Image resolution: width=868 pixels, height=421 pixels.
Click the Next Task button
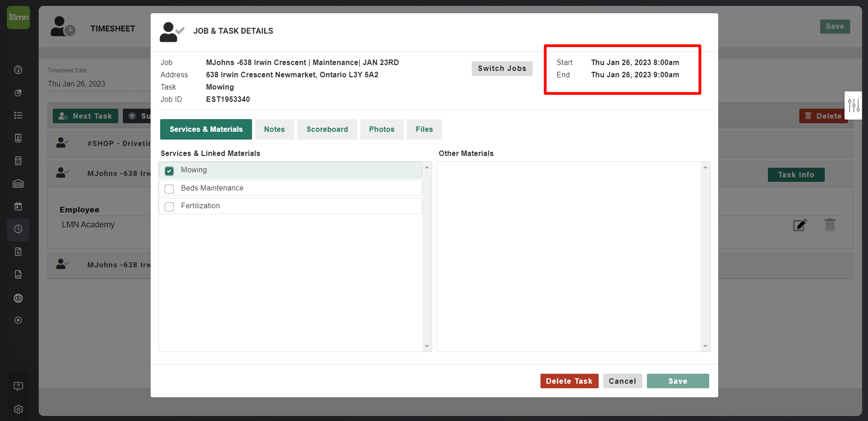[86, 116]
